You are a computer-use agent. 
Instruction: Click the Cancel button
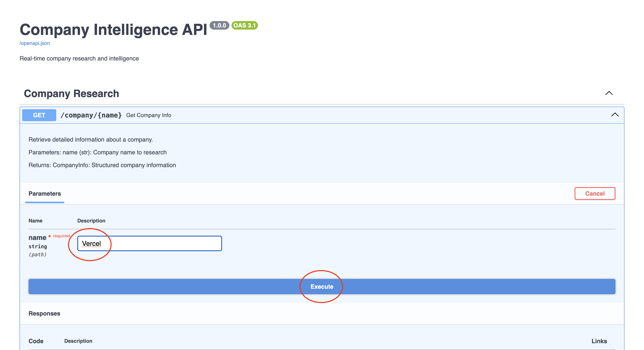[x=595, y=194]
